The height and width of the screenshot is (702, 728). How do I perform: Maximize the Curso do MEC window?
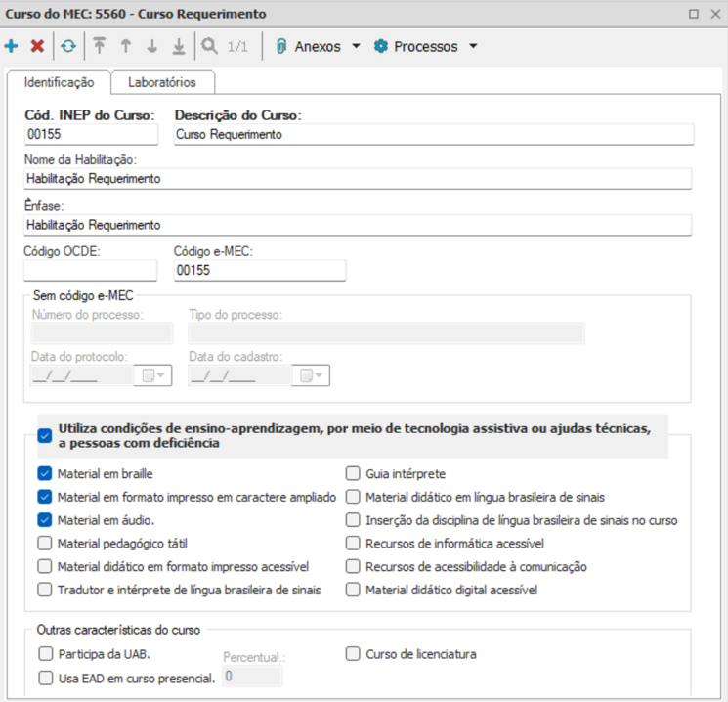point(694,14)
